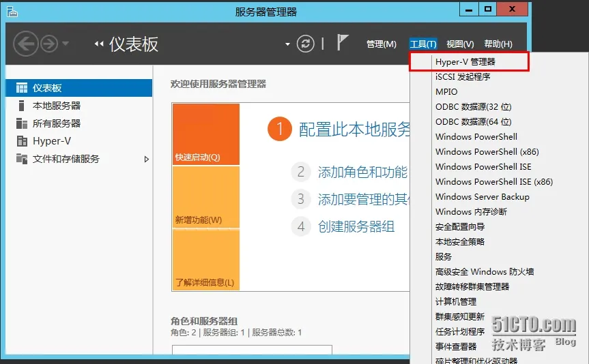The height and width of the screenshot is (364, 589).
Task: Click the storage icon beside 文件和存储服务
Action: 22,159
